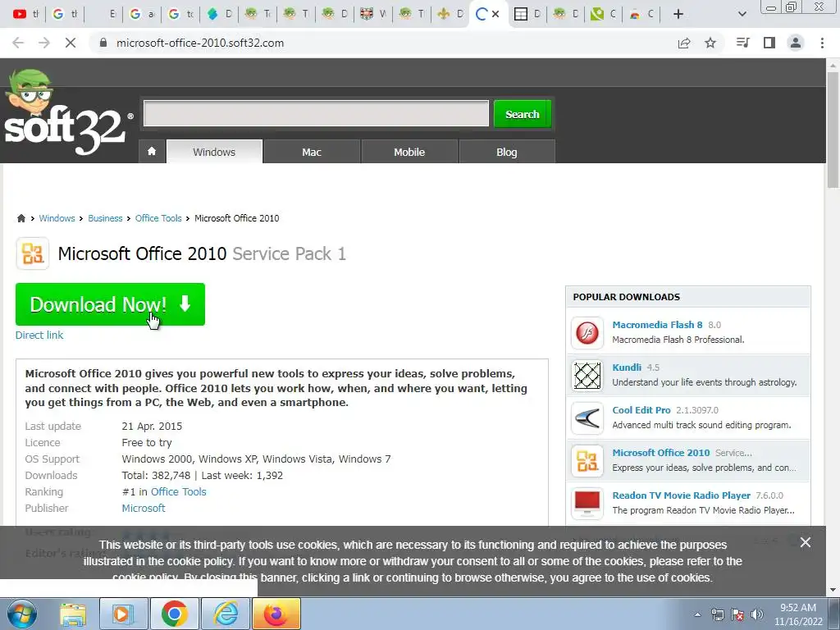Screen dimensions: 840x630
Task: Dismiss the cookie banner
Action: point(806,542)
